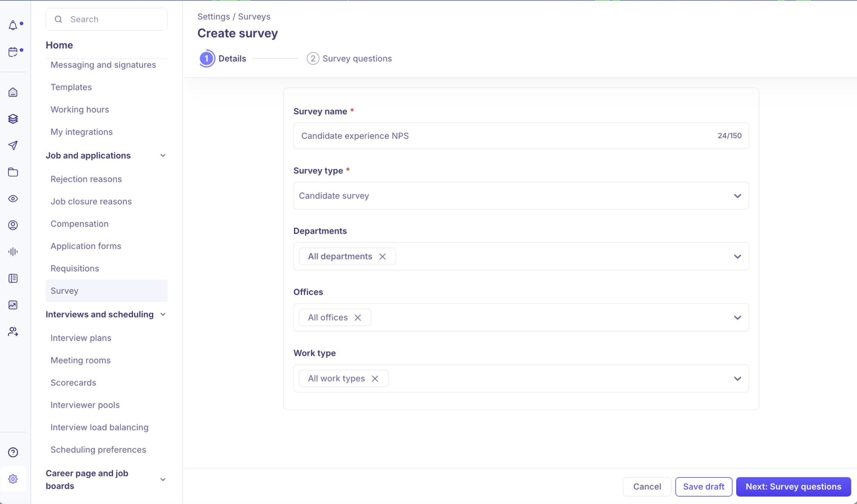
Task: Open the Survey type dropdown
Action: (521, 195)
